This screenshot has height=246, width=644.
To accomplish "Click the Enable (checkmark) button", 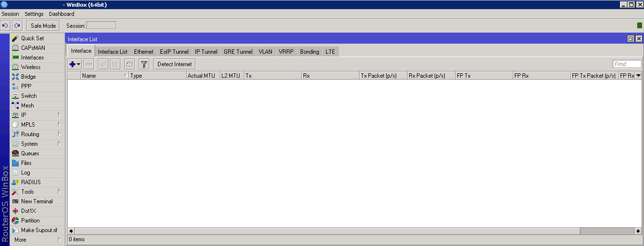I will point(103,64).
